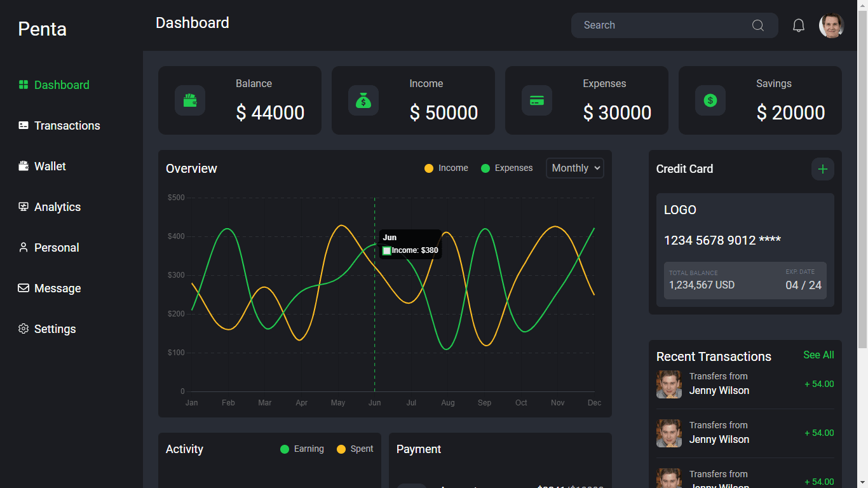Click the Balance wallet icon
This screenshot has height=488, width=868.
tap(190, 100)
